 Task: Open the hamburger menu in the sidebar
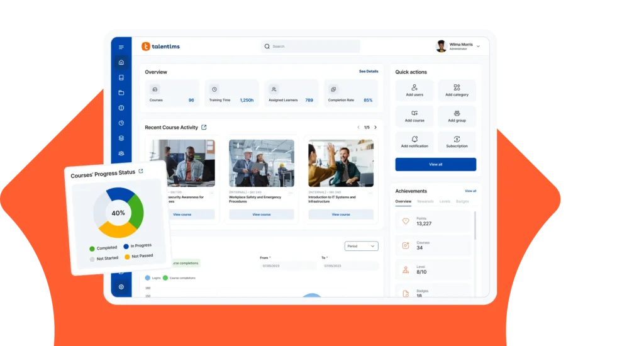coord(121,47)
